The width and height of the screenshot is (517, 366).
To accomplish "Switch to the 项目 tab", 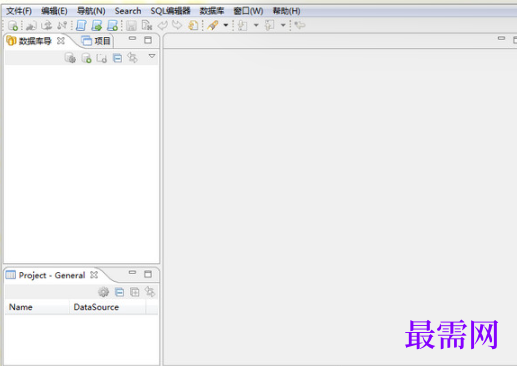I will (96, 41).
